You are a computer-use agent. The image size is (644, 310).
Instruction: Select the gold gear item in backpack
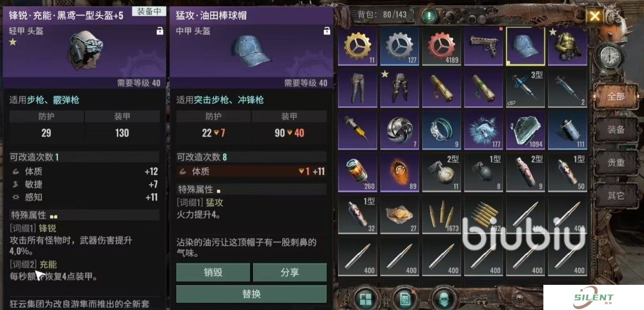[358, 46]
